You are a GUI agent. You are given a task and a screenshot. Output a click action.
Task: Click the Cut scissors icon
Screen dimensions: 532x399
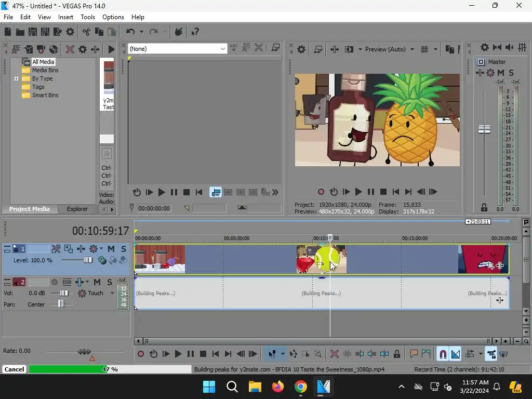(x=87, y=32)
